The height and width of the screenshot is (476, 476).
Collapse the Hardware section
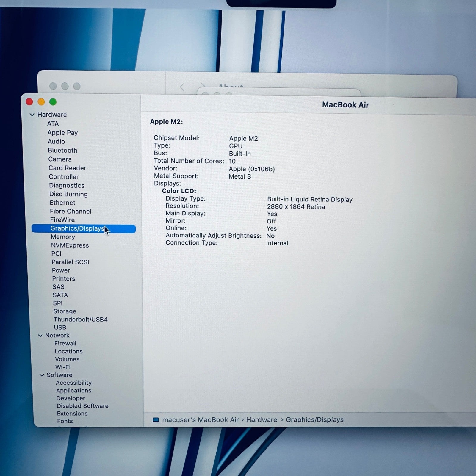pyautogui.click(x=32, y=115)
